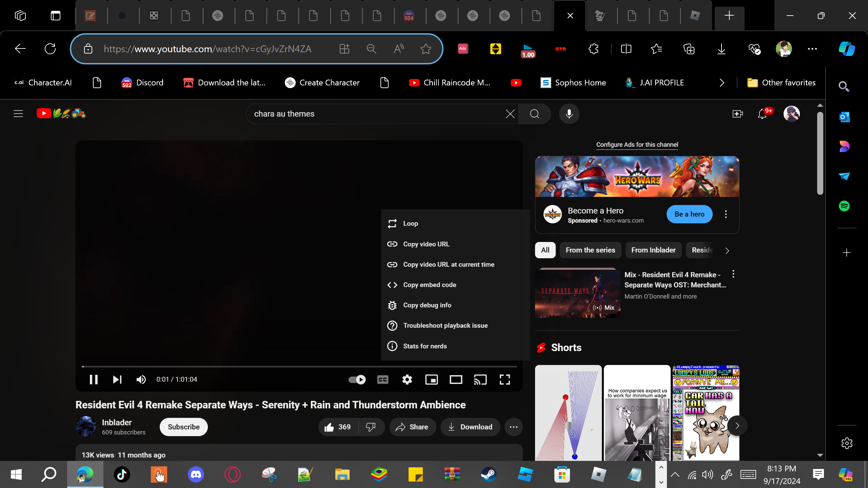Viewport: 868px width, 488px height.
Task: Pause the video playback
Action: [x=94, y=380]
